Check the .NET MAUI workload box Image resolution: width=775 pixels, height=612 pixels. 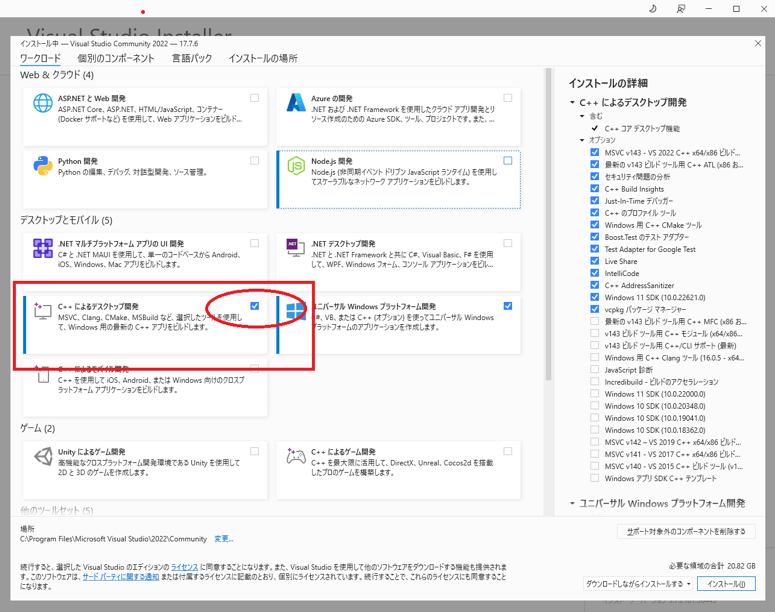click(255, 243)
